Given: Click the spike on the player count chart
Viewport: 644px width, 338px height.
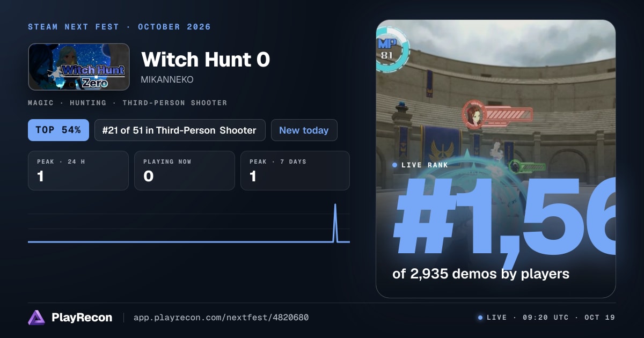Looking at the screenshot, I should (335, 223).
